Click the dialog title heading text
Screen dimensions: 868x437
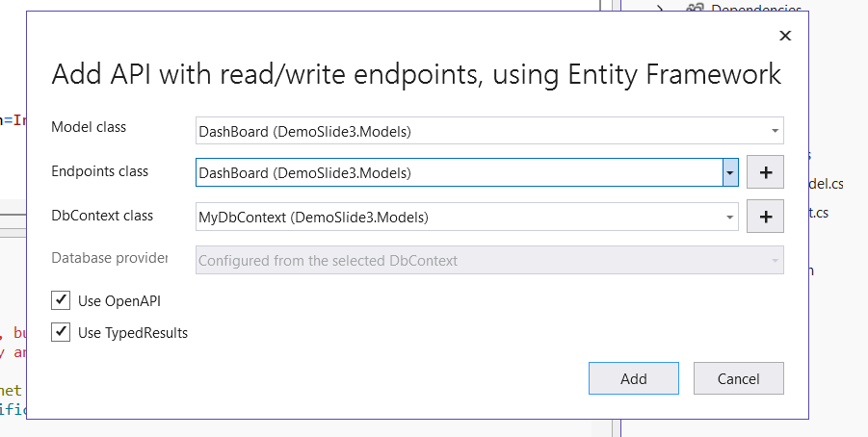pos(415,75)
